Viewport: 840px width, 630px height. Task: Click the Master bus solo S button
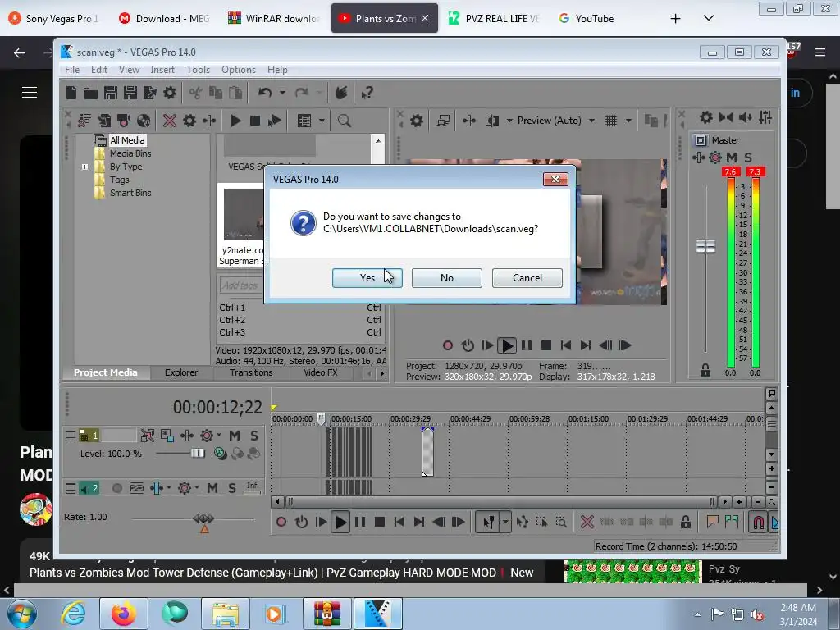[x=748, y=157]
